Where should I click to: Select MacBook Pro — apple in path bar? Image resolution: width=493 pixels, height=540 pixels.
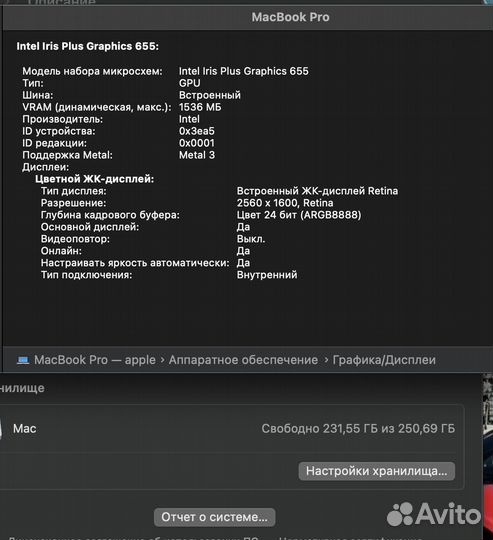point(95,360)
